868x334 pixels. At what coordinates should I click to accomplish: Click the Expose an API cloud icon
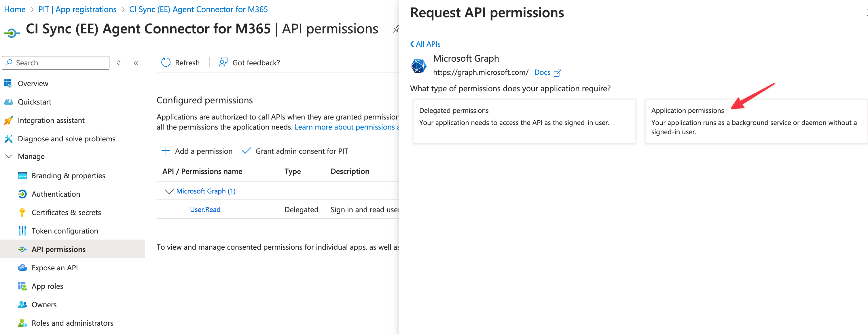(x=22, y=267)
